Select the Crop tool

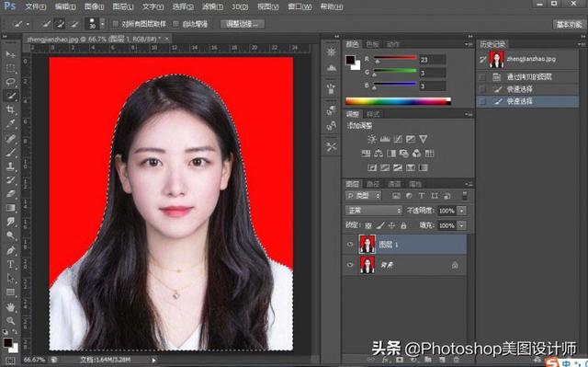pos(10,109)
